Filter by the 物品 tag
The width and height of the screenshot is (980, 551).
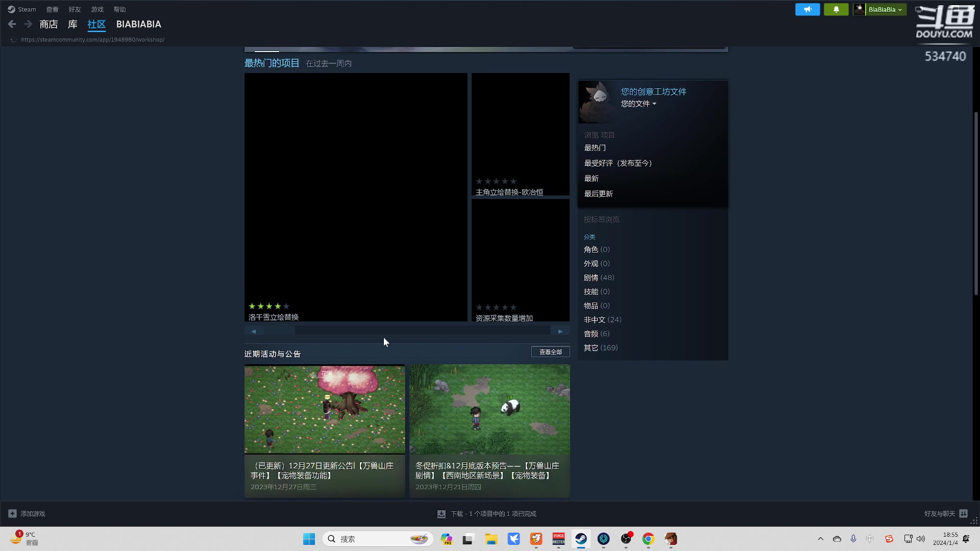pyautogui.click(x=597, y=306)
